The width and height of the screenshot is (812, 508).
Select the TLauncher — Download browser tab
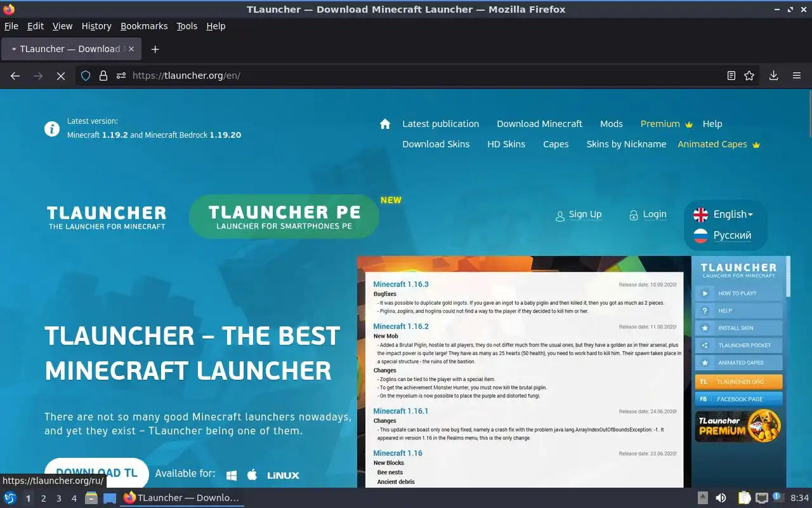(72, 49)
